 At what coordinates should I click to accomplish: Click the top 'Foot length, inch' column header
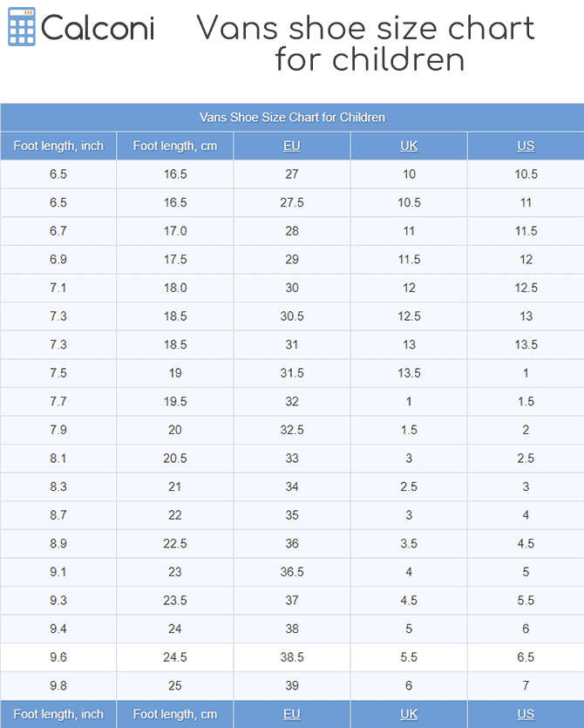58,146
